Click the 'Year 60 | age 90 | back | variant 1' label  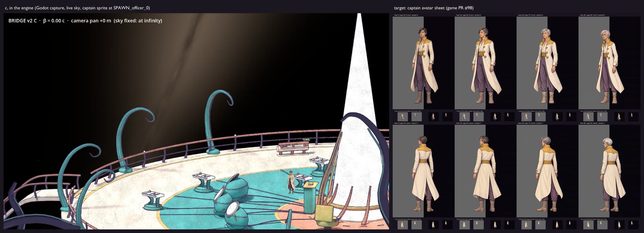click(x=592, y=123)
